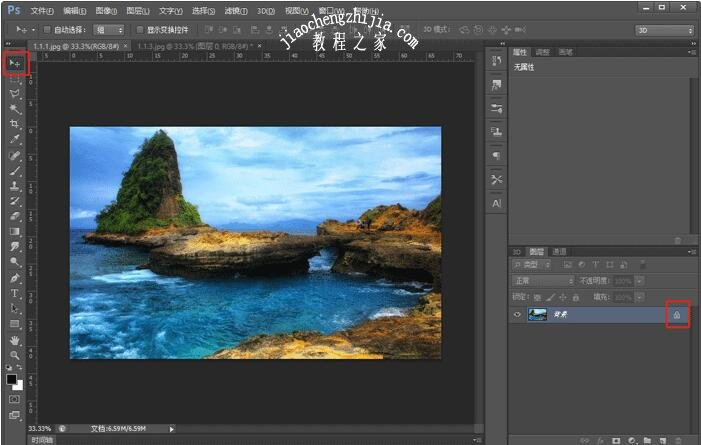The width and height of the screenshot is (701, 445).
Task: Select the Eyedropper tool
Action: pos(15,140)
